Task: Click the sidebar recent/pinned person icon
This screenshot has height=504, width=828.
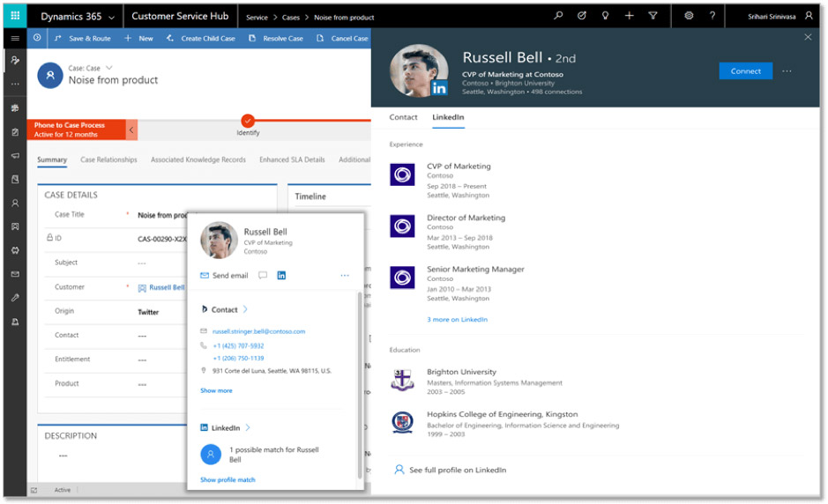Action: pyautogui.click(x=15, y=60)
